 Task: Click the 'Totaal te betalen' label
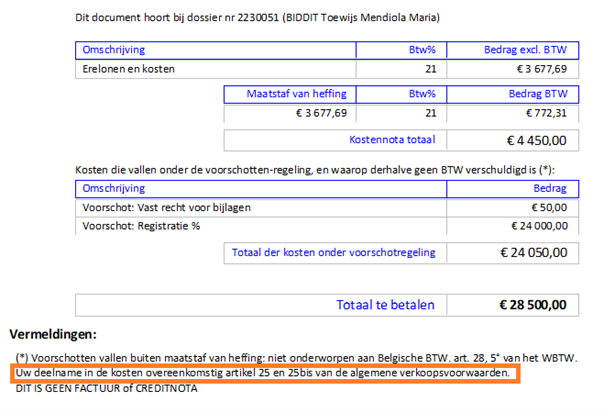pyautogui.click(x=386, y=305)
